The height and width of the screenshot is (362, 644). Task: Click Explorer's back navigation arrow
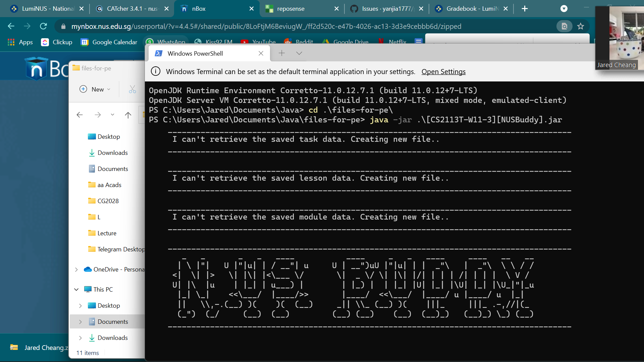79,115
